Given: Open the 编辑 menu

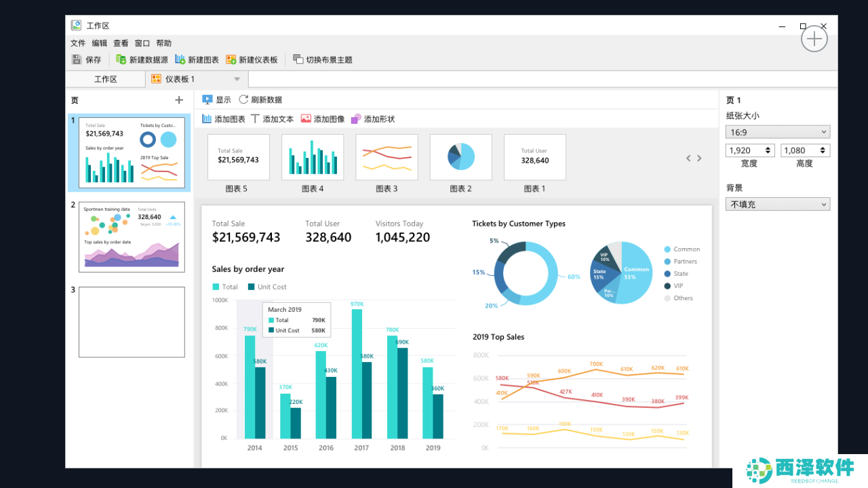Looking at the screenshot, I should coord(100,43).
